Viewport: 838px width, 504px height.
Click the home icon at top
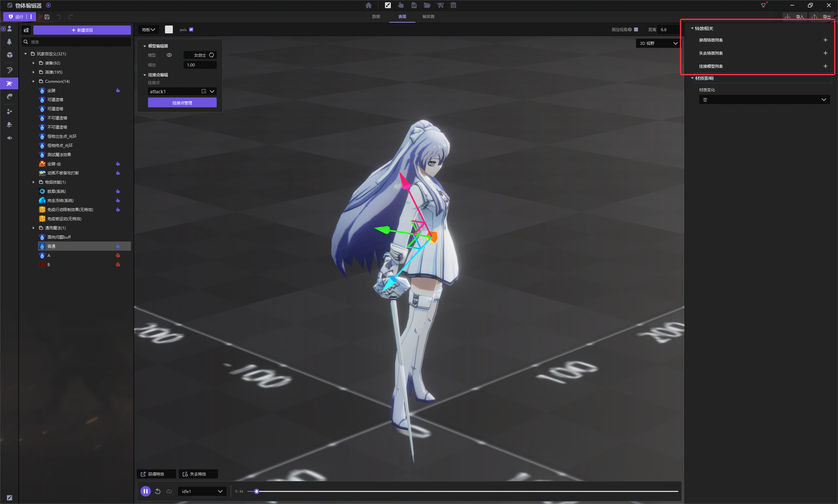[x=369, y=6]
